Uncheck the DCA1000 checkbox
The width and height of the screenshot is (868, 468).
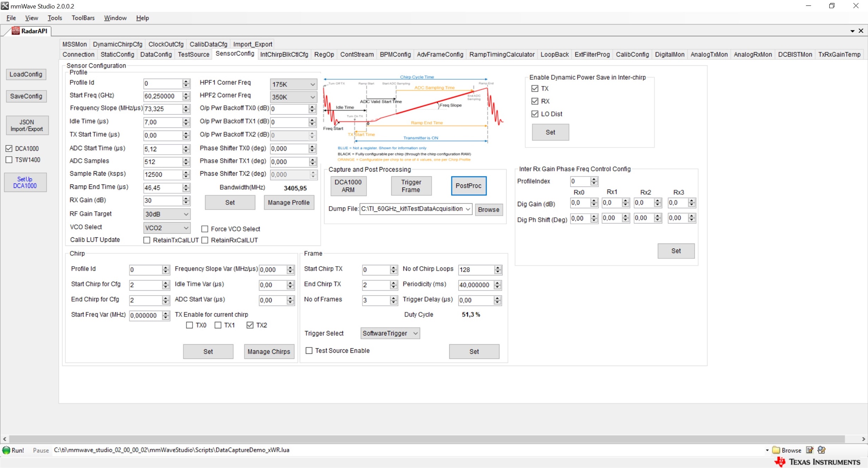click(9, 149)
